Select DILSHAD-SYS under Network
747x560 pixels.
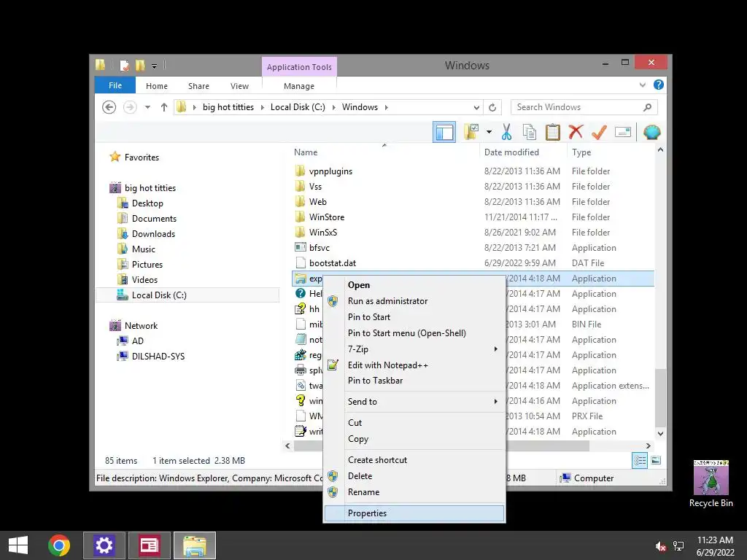click(x=158, y=356)
